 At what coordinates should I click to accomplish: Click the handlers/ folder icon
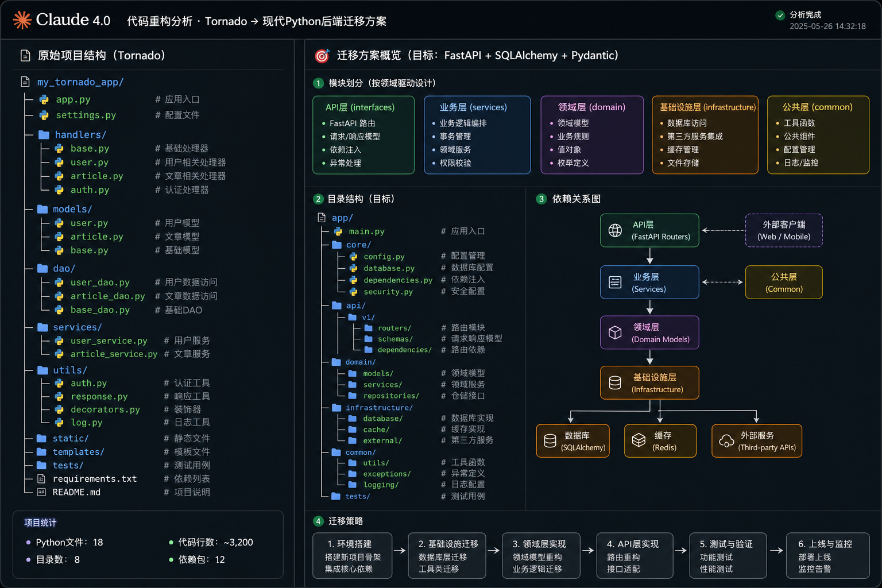(x=44, y=135)
